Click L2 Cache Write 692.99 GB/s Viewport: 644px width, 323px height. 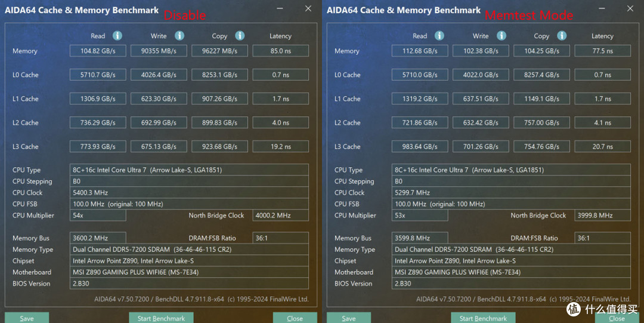point(159,122)
